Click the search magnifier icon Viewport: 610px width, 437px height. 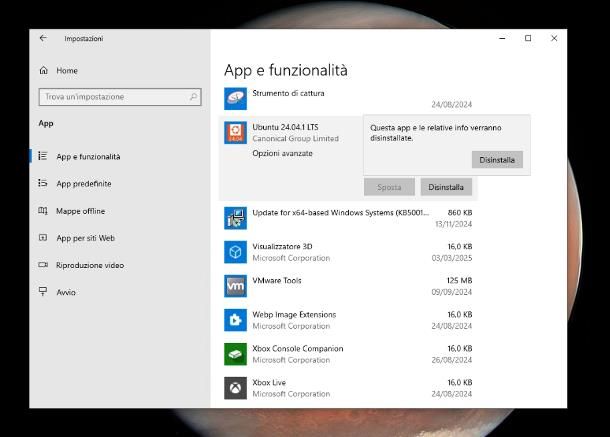(x=193, y=97)
